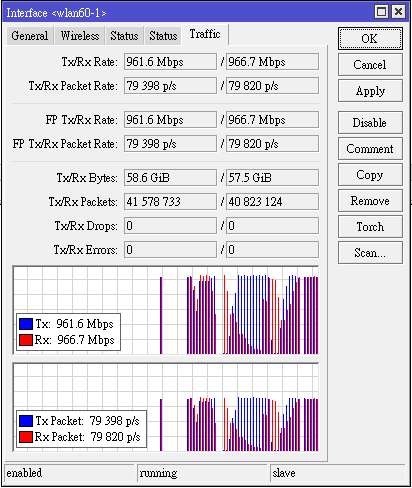This screenshot has height=488, width=412.
Task: Select the first Status tab next to Wireless
Action: click(124, 36)
